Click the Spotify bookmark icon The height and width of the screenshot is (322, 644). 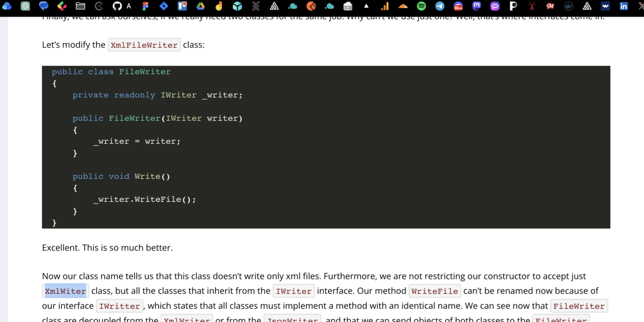[x=422, y=6]
